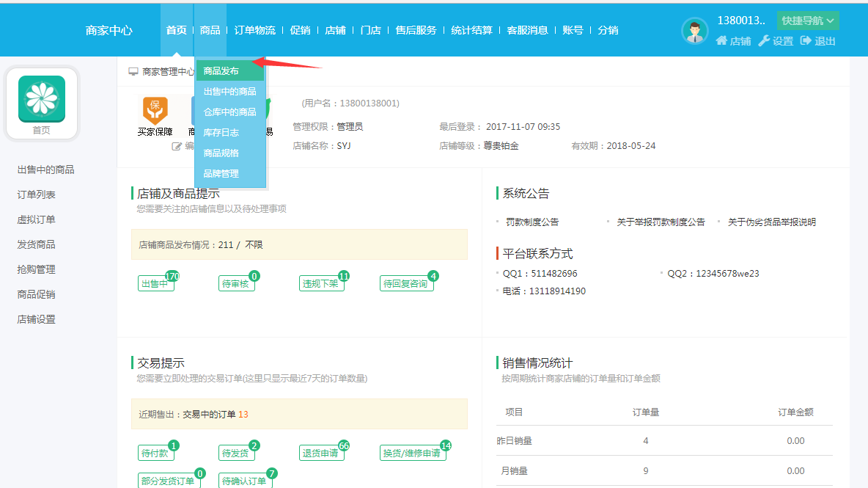Click the 退货申请 button with badge 66
The width and height of the screenshot is (868, 488).
pos(320,453)
